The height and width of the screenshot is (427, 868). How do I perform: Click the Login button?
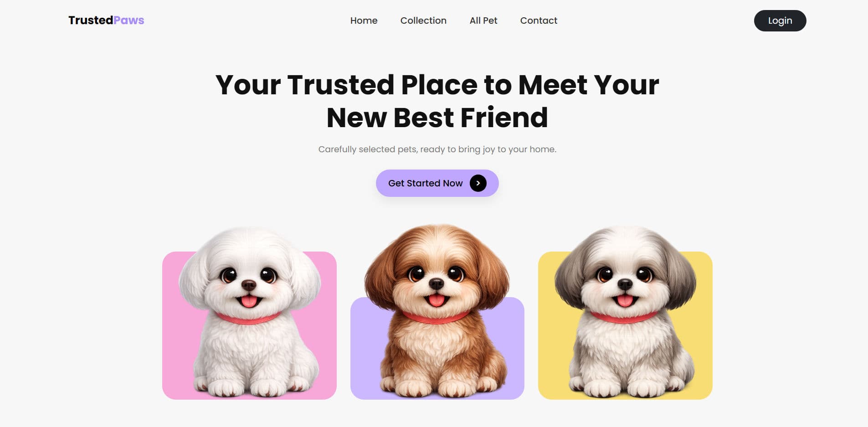[x=780, y=21]
